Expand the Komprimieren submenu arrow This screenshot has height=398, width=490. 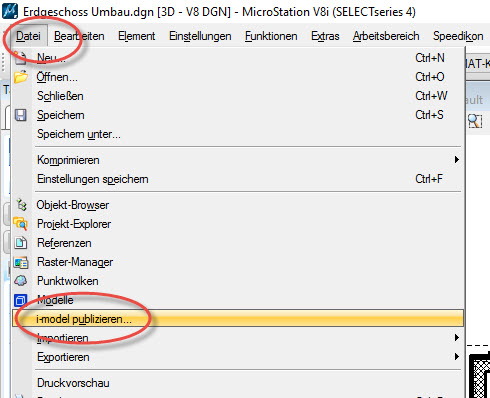(x=457, y=160)
